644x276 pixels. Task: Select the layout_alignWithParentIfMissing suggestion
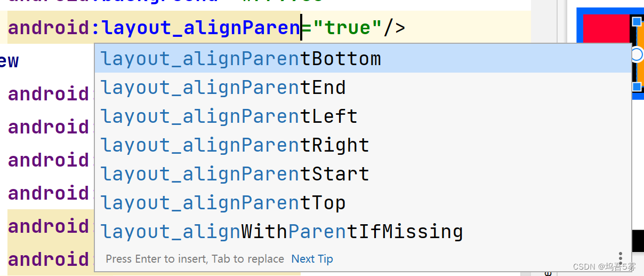pyautogui.click(x=281, y=232)
